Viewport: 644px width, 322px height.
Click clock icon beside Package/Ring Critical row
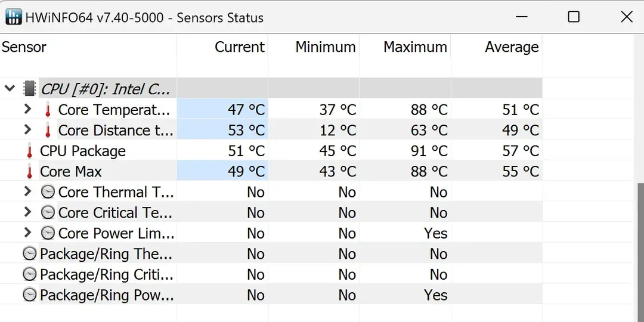29,275
